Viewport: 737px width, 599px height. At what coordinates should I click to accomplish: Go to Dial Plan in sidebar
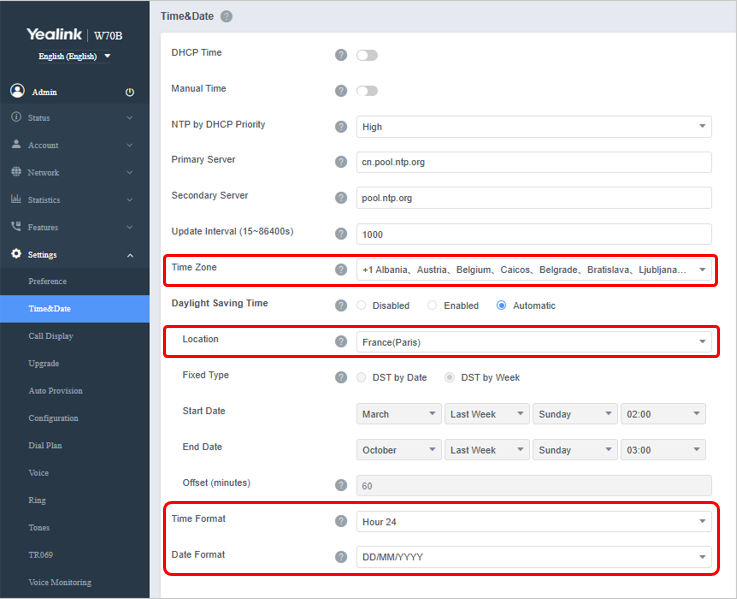pos(46,445)
